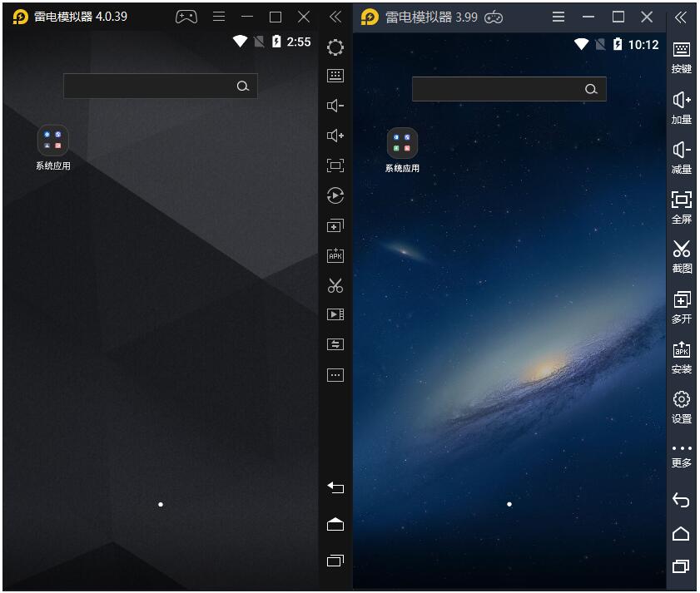Collapse the left sidebar with the chevron arrow

[x=335, y=15]
